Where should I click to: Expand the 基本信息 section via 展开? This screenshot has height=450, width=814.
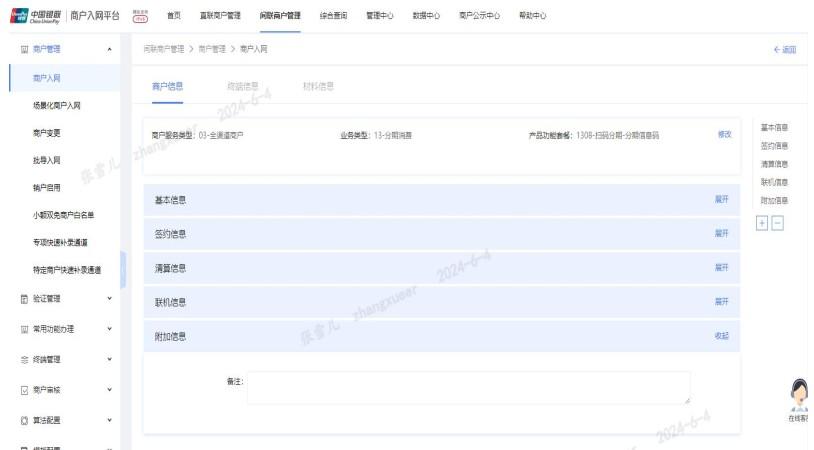721,200
